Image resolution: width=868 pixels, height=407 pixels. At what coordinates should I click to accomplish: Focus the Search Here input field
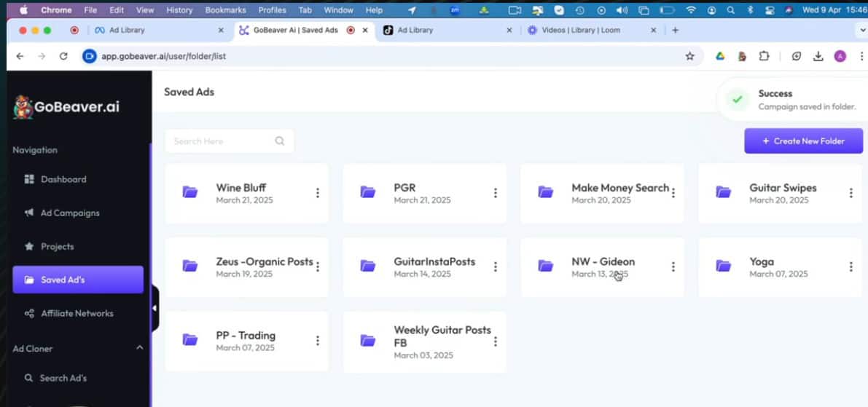(x=229, y=141)
